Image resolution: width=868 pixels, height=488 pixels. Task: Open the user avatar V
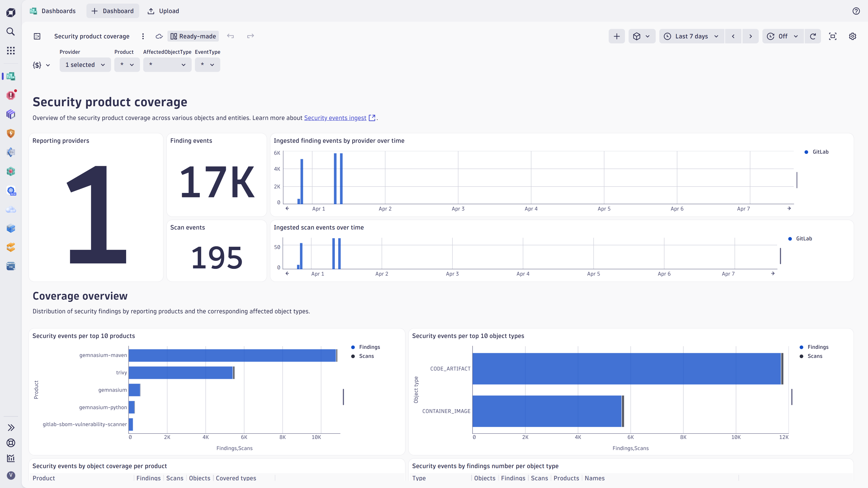coord(11,475)
